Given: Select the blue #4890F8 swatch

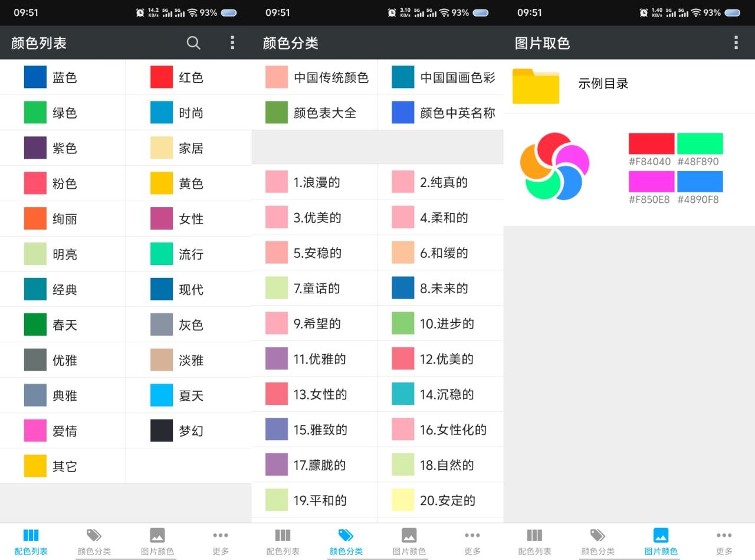Looking at the screenshot, I should point(700,182).
